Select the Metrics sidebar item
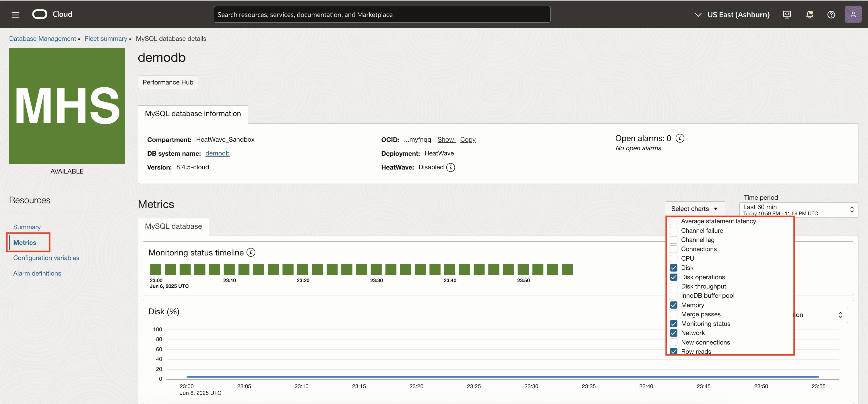868x404 pixels. [x=25, y=242]
